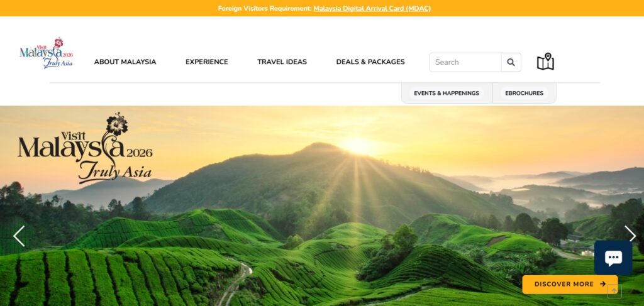The image size is (644, 306).
Task: Click the Discover More button
Action: (x=570, y=284)
